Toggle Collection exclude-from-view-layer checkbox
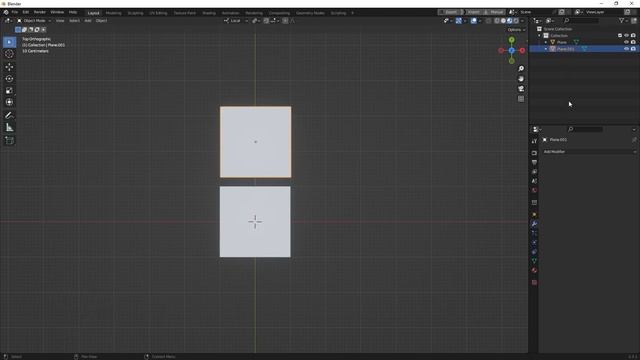 click(x=620, y=36)
